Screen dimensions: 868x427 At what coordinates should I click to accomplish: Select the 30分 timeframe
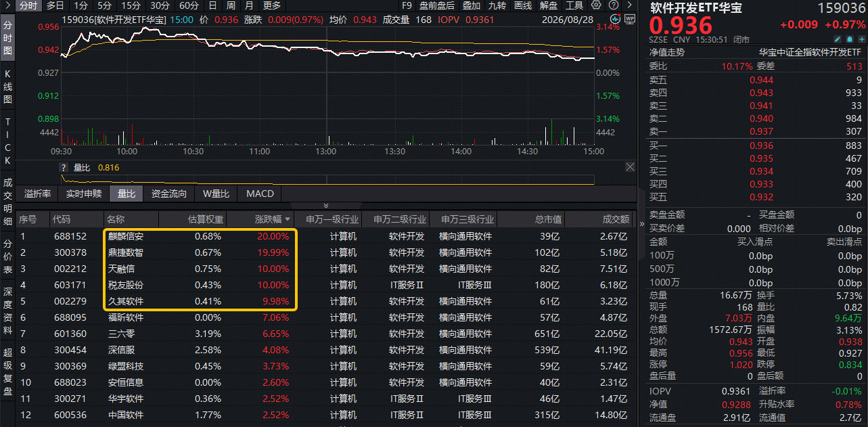coord(160,5)
